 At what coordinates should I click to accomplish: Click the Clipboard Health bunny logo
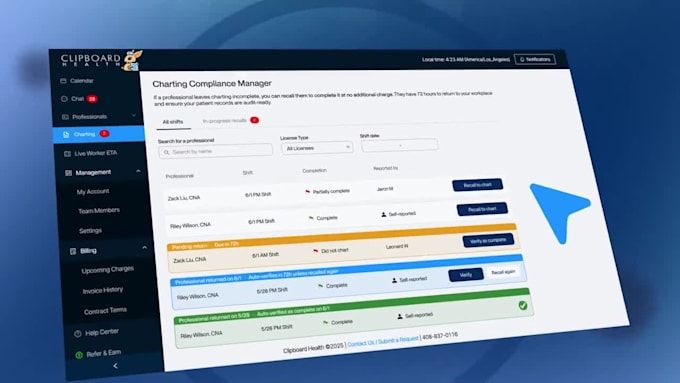[x=132, y=60]
